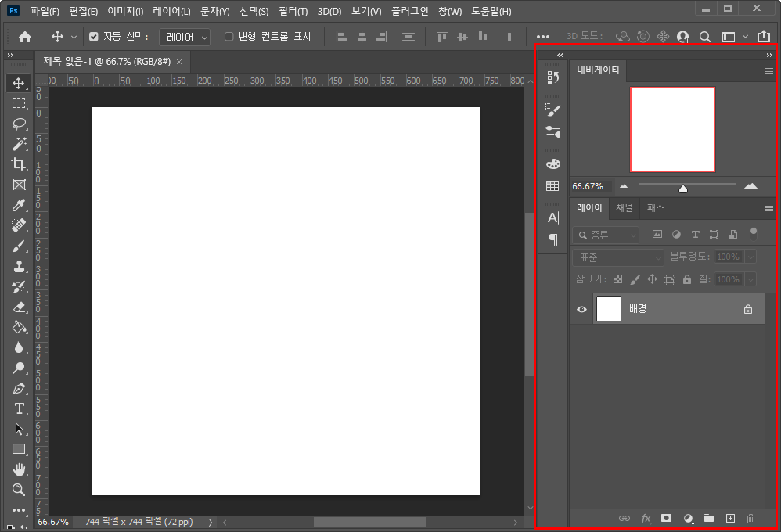Select the Magic Wand tool
The width and height of the screenshot is (781, 532).
(19, 144)
